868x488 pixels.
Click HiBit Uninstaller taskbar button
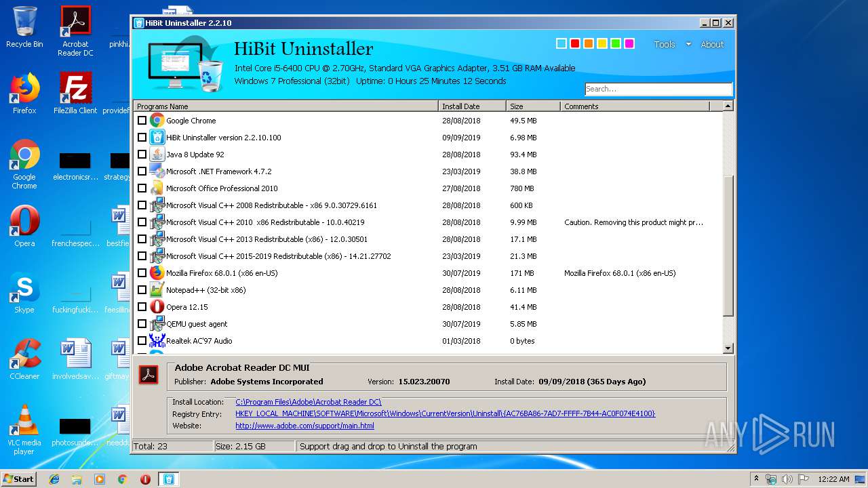coord(168,479)
